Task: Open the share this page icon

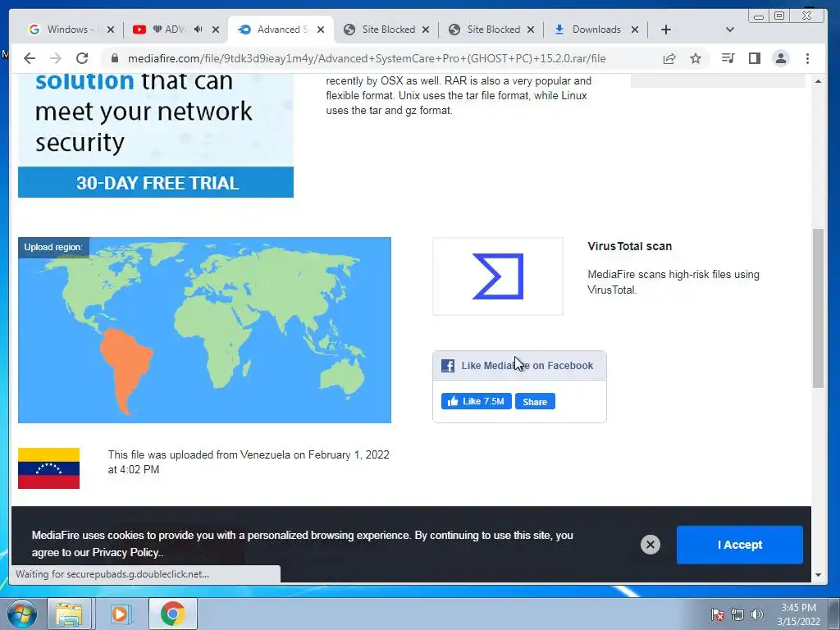Action: pyautogui.click(x=669, y=58)
